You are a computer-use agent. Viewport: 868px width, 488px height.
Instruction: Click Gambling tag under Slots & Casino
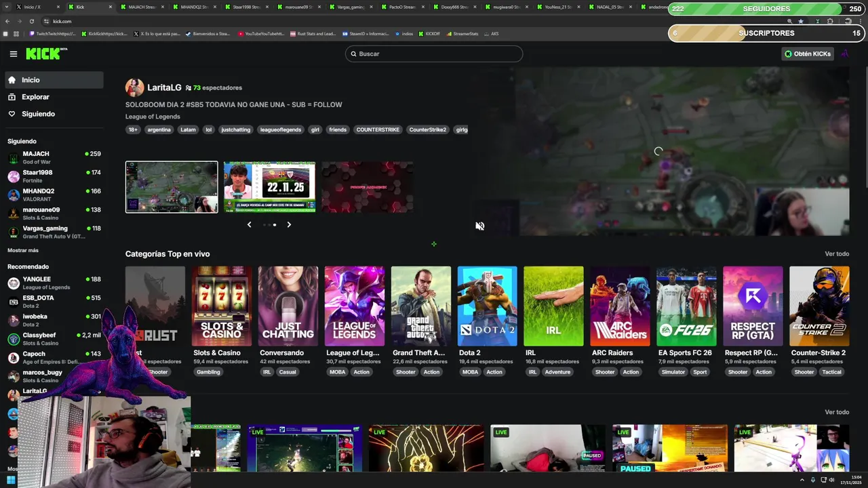(x=208, y=372)
